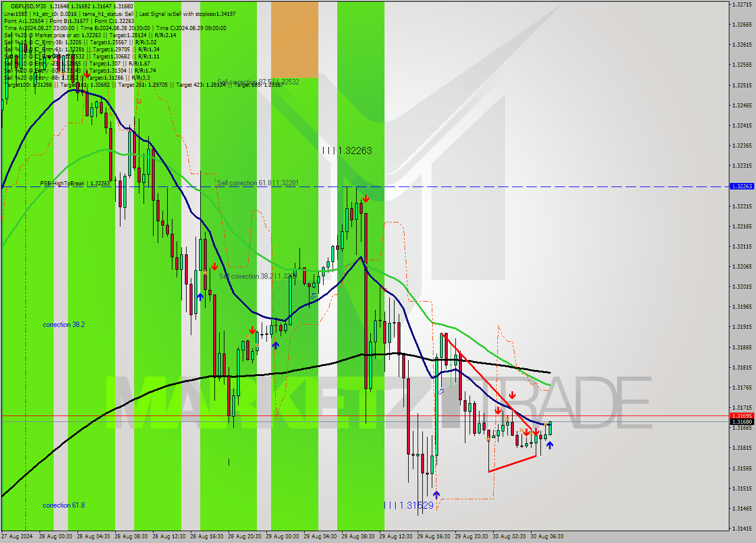Viewport: 756px width, 543px height.
Task: Click the 1.32715 price axis label
Action: [742, 4]
